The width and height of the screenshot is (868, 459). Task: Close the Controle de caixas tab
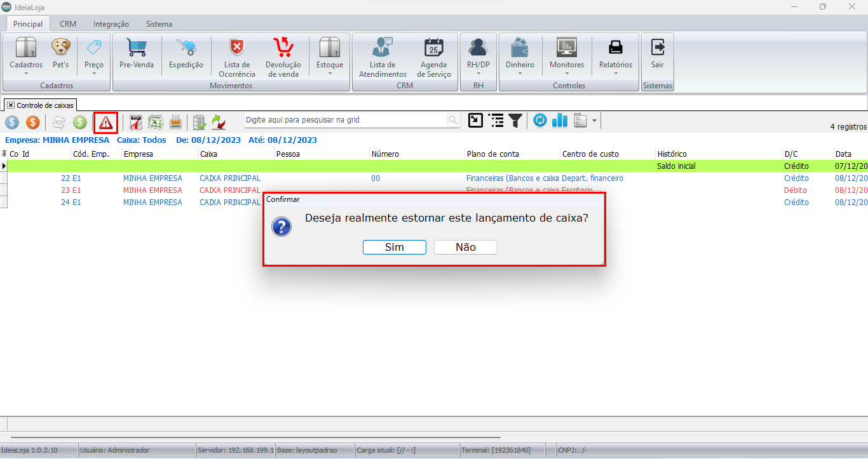(x=11, y=105)
